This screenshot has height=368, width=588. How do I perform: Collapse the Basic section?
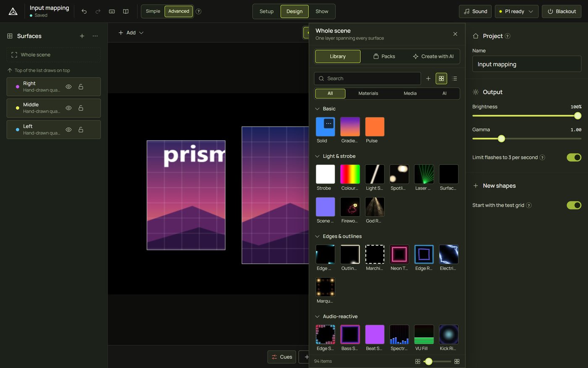[x=317, y=109]
